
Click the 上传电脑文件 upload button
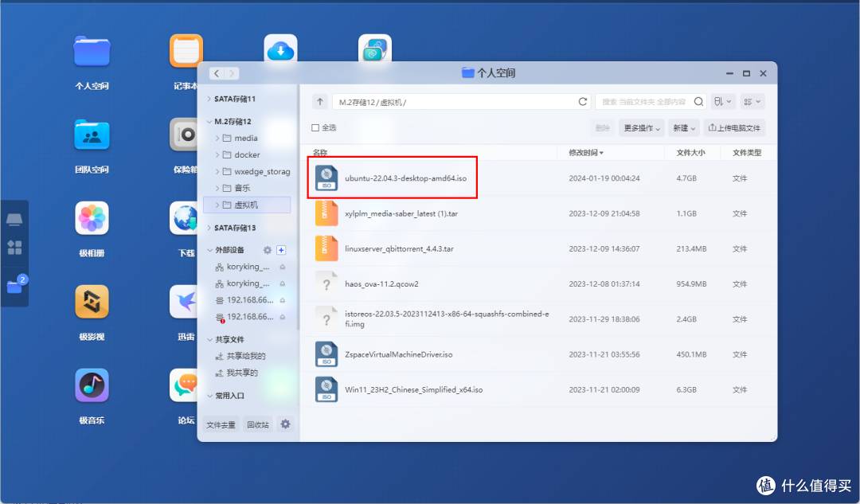[x=733, y=127]
